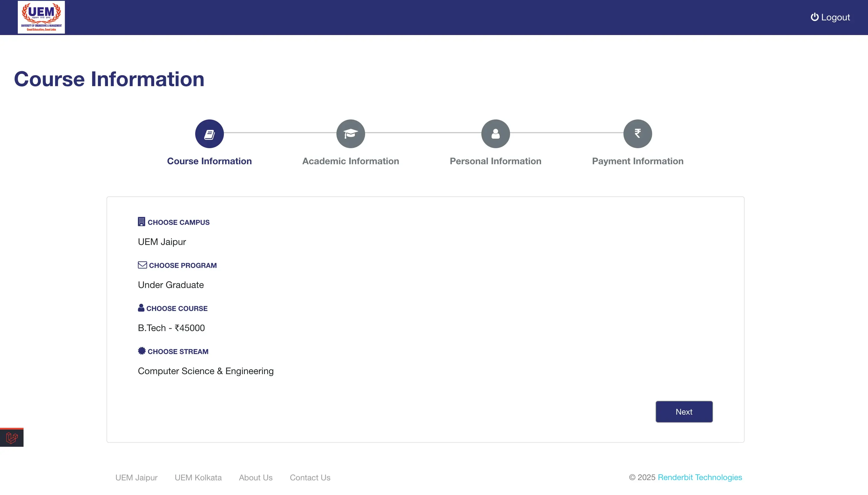Viewport: 868px width, 495px height.
Task: Click the envelope icon beside Choose Program
Action: click(142, 265)
